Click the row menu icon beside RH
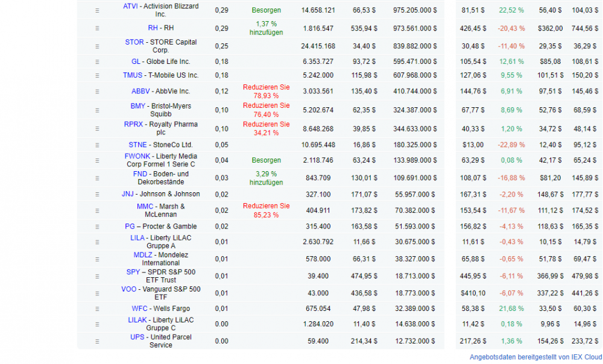This screenshot has width=603, height=364. click(x=97, y=28)
